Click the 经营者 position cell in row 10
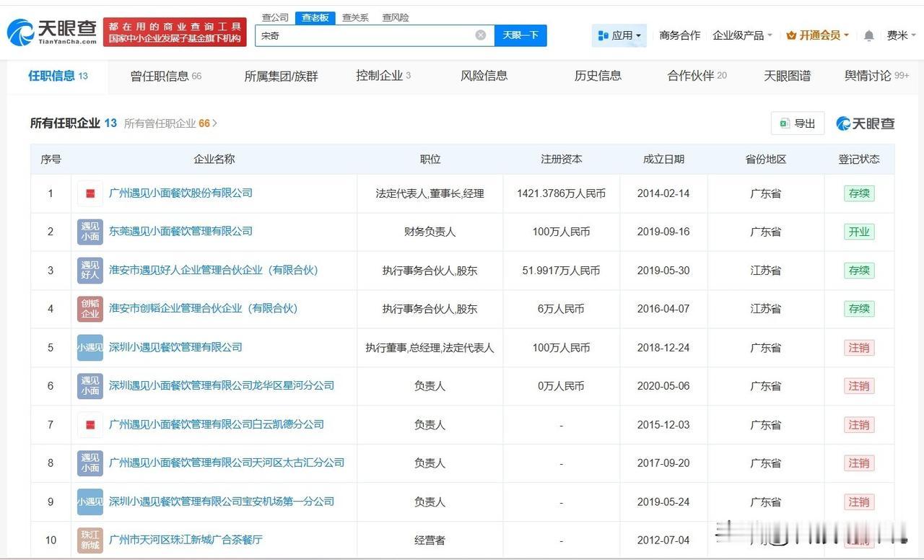The image size is (924, 560). 430,541
